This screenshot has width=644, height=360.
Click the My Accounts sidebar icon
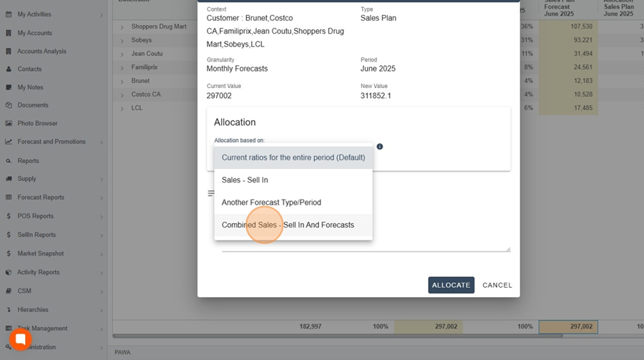point(9,33)
